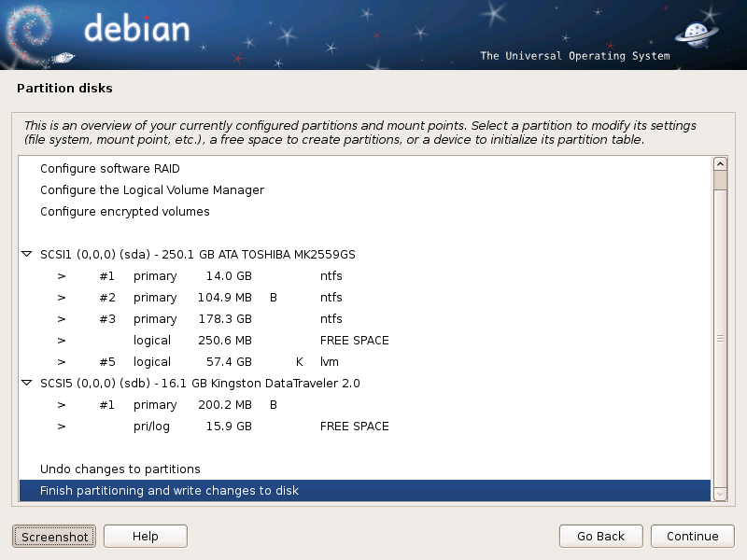Select the SCSI5 sdb Kingston DataTraveler row
This screenshot has width=747, height=560.
pos(365,383)
